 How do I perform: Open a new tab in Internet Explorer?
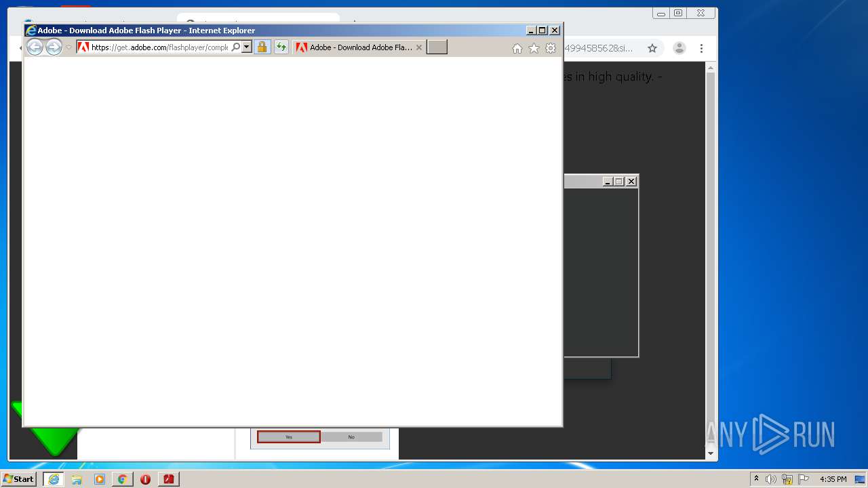tap(437, 47)
